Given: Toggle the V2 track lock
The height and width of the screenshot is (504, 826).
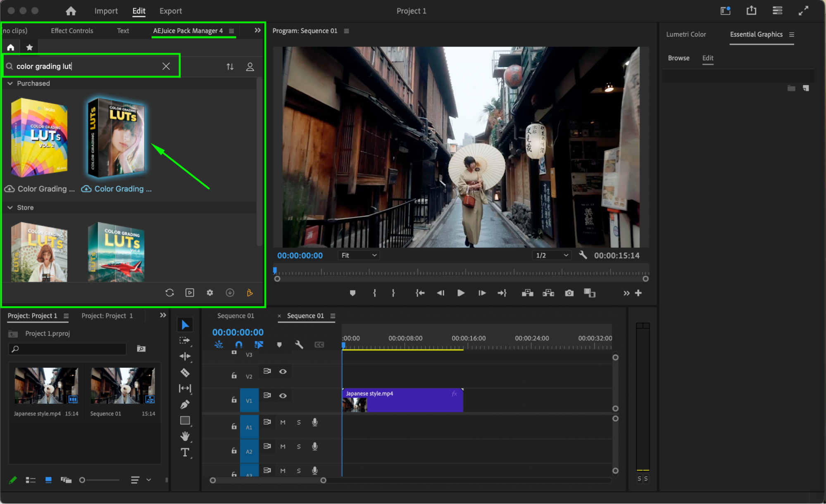Looking at the screenshot, I should pyautogui.click(x=234, y=376).
